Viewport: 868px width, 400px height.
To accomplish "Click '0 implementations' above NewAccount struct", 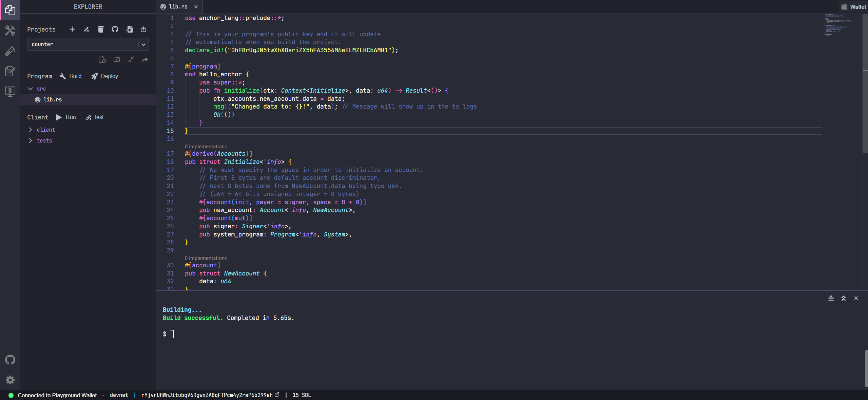I will click(x=206, y=258).
